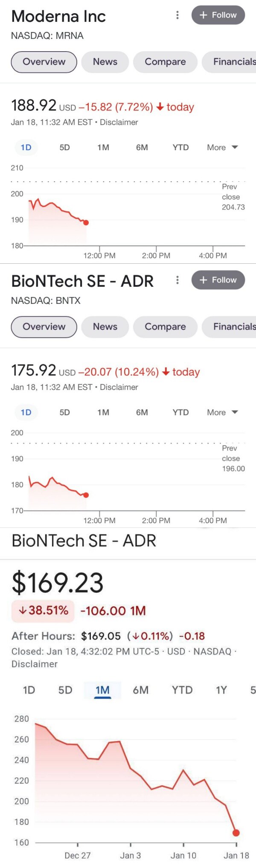
Task: Follow the BioNTech SE - ADR stock
Action: 218,280
